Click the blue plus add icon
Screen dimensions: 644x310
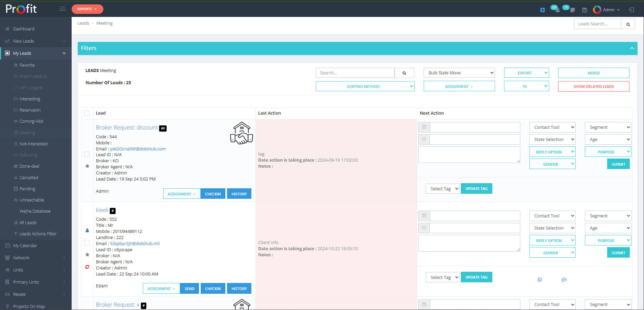(542, 10)
